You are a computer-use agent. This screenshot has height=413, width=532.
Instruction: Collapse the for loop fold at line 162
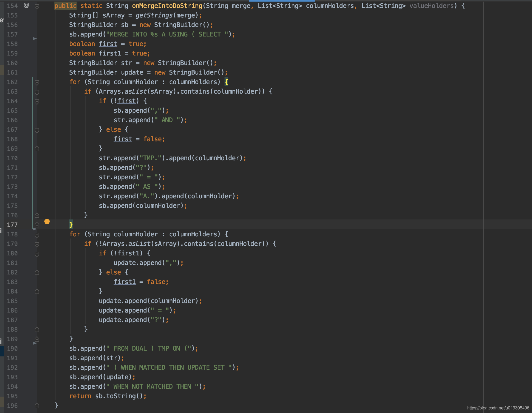(37, 82)
